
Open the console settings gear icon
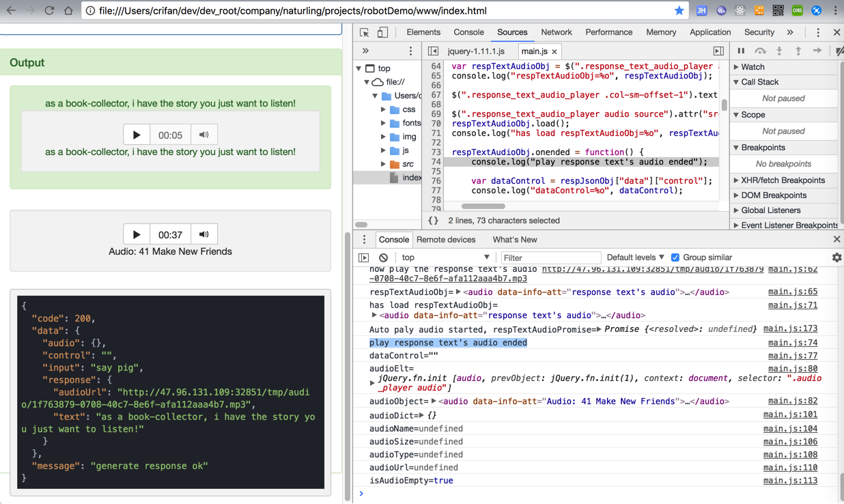pos(836,257)
